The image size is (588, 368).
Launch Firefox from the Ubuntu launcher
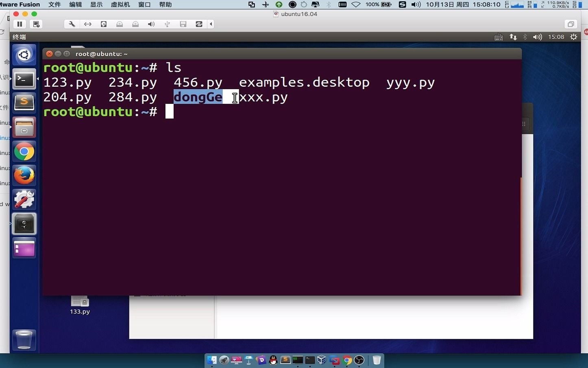[x=24, y=175]
